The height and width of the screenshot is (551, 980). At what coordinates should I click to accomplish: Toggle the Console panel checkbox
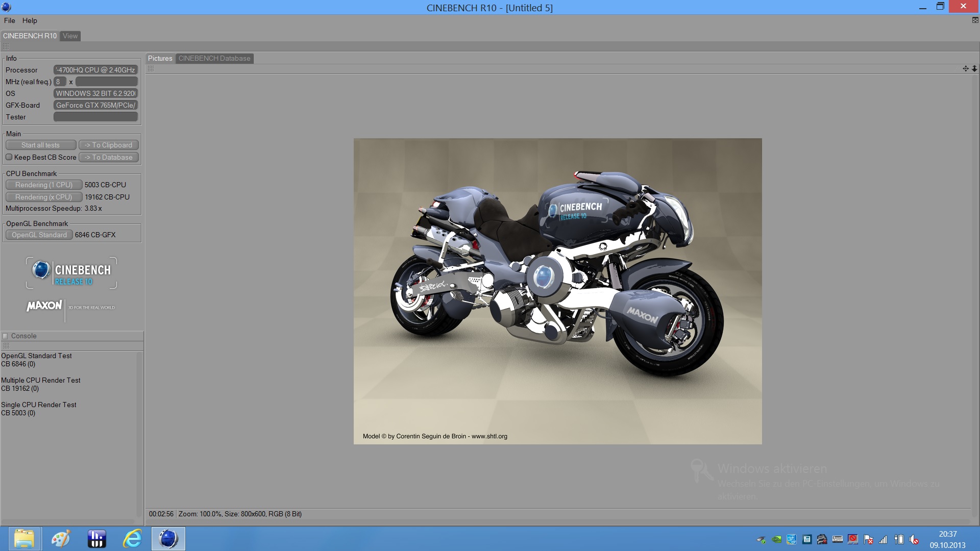click(x=6, y=336)
